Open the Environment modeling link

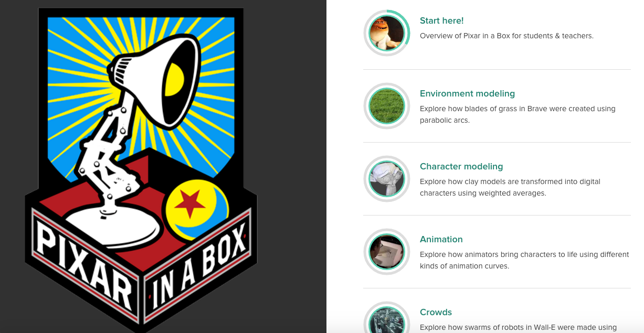467,93
